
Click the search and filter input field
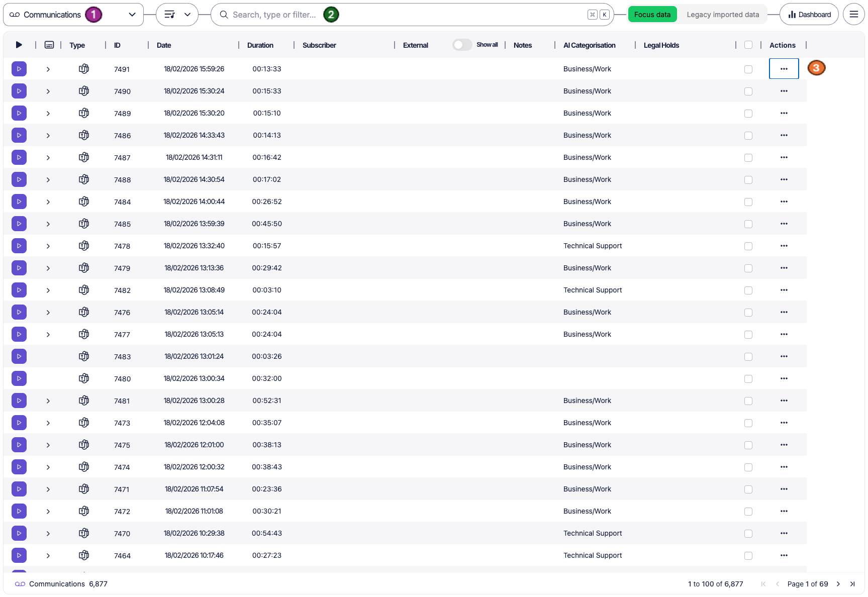(402, 15)
